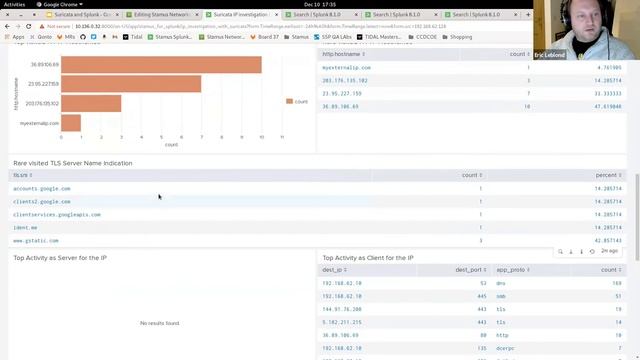Click the count legend color swatch
Viewport: 640px width, 360px height.
click(289, 101)
